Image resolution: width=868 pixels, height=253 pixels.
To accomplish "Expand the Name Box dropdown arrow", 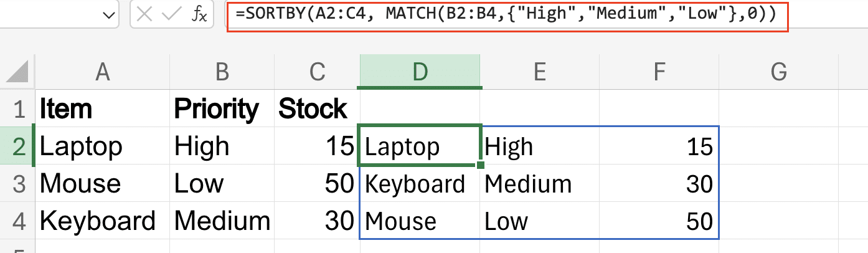I will tap(110, 15).
